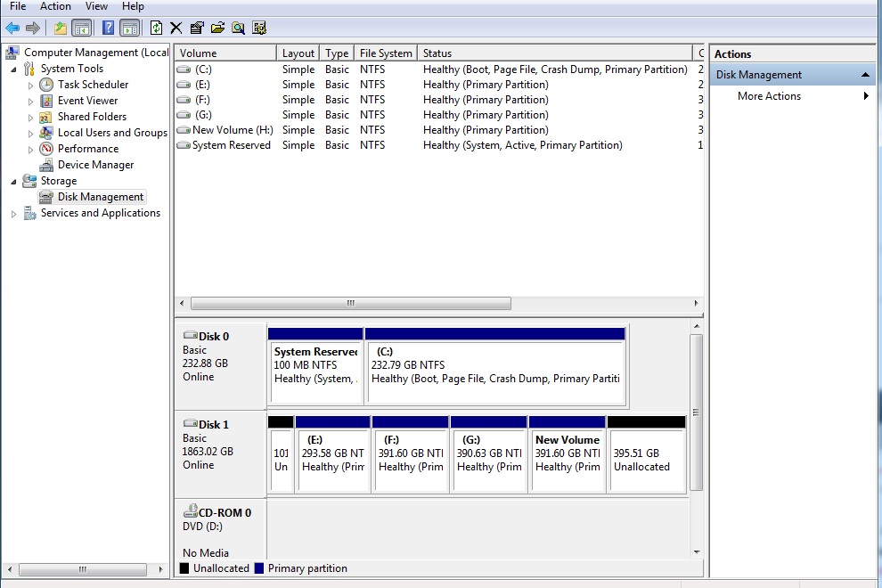Image resolution: width=882 pixels, height=588 pixels.
Task: Click the blue Back arrow in toolbar
Action: (x=12, y=28)
